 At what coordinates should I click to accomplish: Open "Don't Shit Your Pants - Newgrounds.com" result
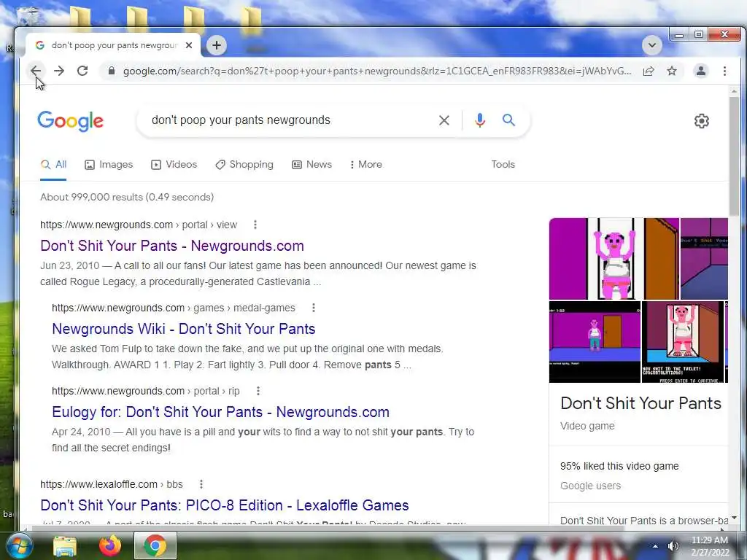tap(172, 246)
